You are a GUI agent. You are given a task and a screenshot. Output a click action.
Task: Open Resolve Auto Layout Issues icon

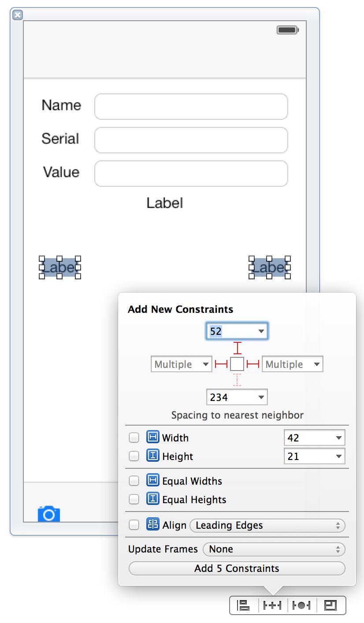[301, 605]
